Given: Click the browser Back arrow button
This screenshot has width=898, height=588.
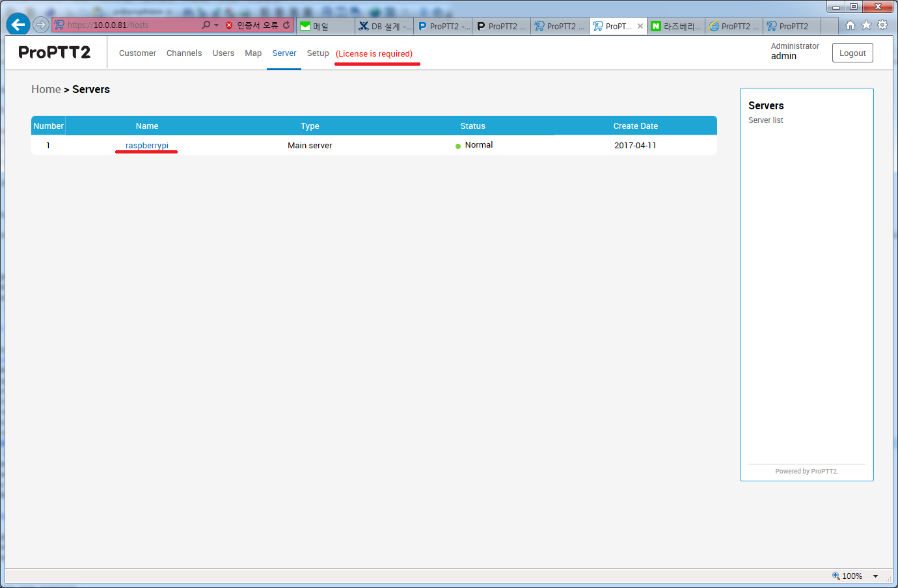Looking at the screenshot, I should click(x=18, y=25).
